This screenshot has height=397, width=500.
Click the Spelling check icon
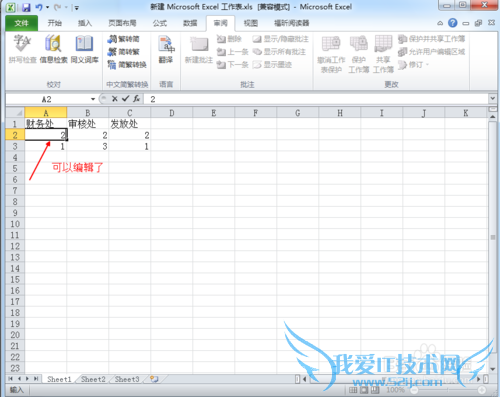tap(22, 49)
